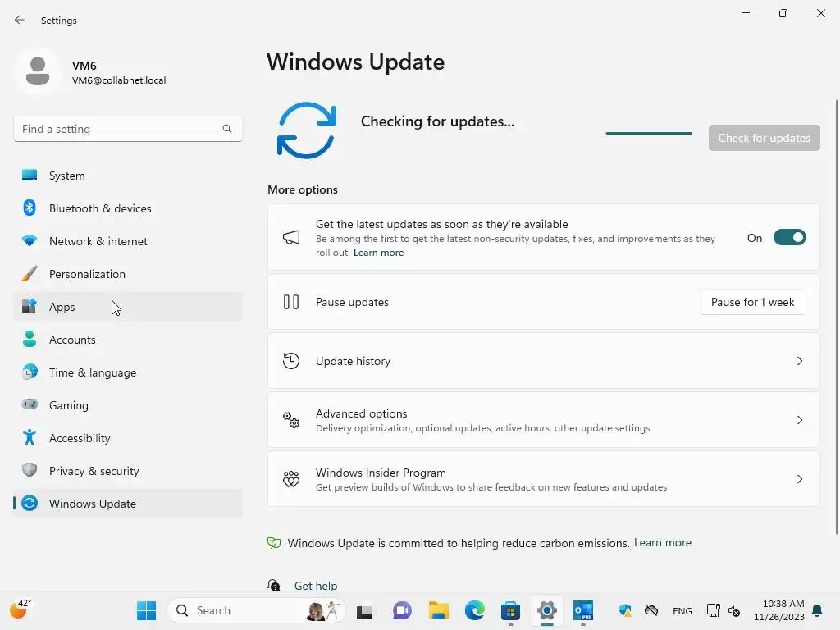Select Windows Update in the sidebar
The image size is (840, 630).
coord(128,503)
